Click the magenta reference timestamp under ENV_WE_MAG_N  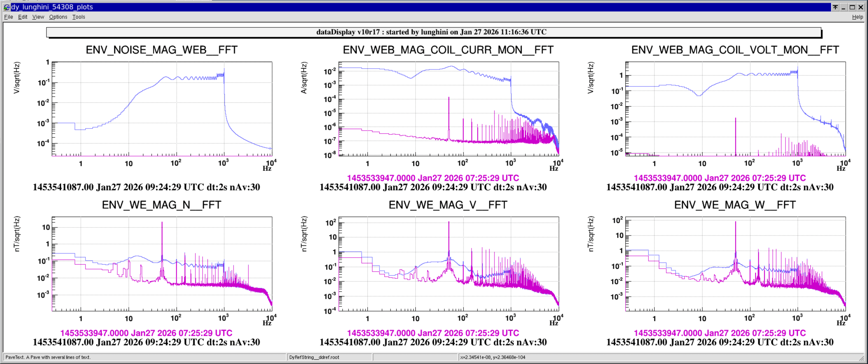(x=146, y=333)
